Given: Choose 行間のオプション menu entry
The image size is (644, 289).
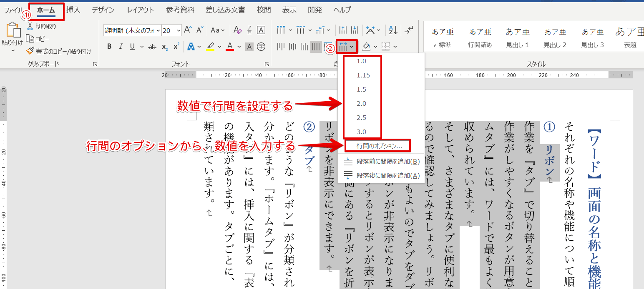Looking at the screenshot, I should click(x=379, y=146).
